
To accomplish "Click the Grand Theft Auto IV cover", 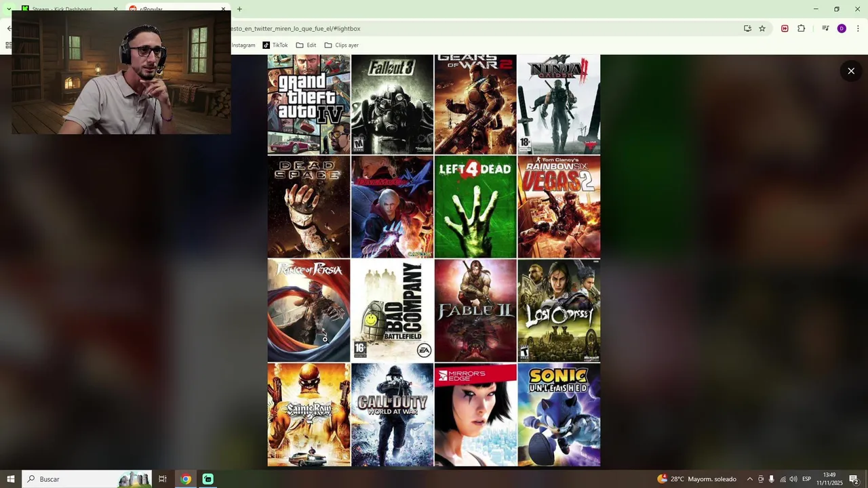I will click(309, 104).
